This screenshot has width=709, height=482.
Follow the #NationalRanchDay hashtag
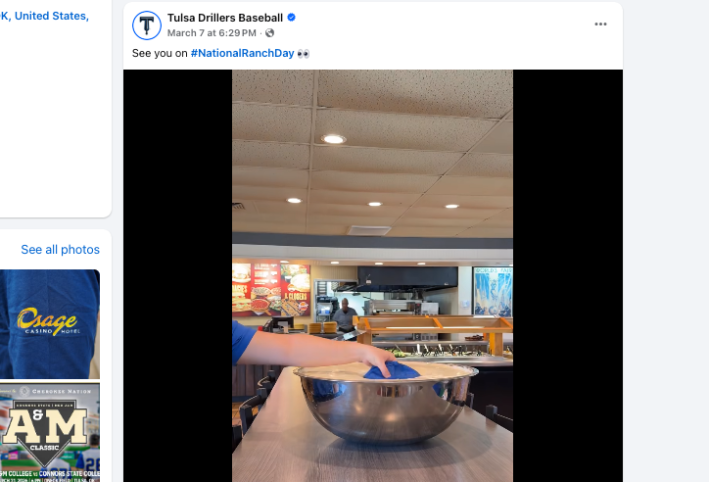242,53
